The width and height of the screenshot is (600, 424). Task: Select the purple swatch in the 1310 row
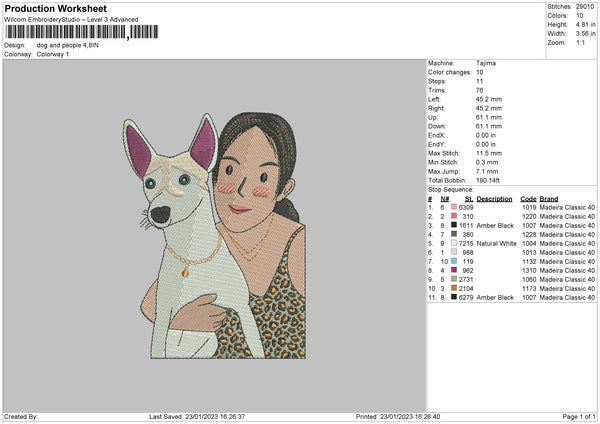pyautogui.click(x=454, y=270)
